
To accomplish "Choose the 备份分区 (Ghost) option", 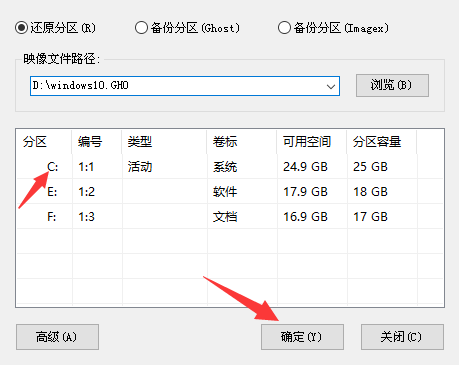I will pos(187,28).
